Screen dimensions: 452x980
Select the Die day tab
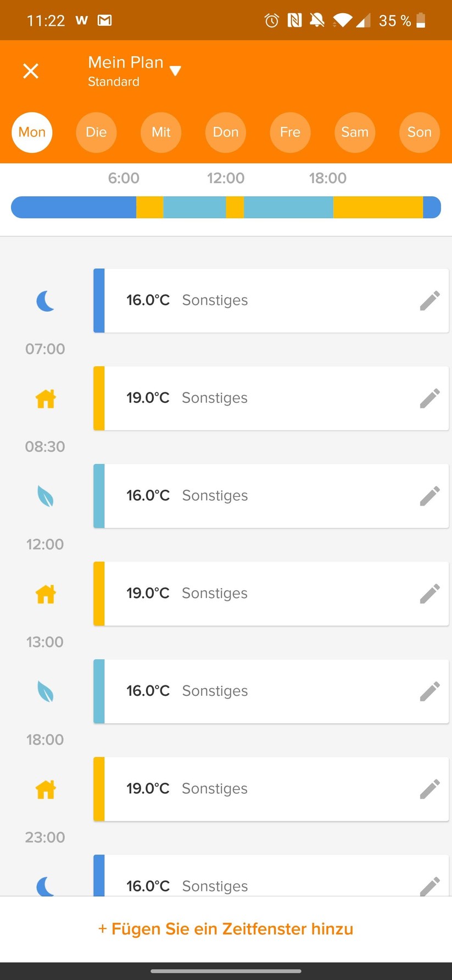click(96, 132)
